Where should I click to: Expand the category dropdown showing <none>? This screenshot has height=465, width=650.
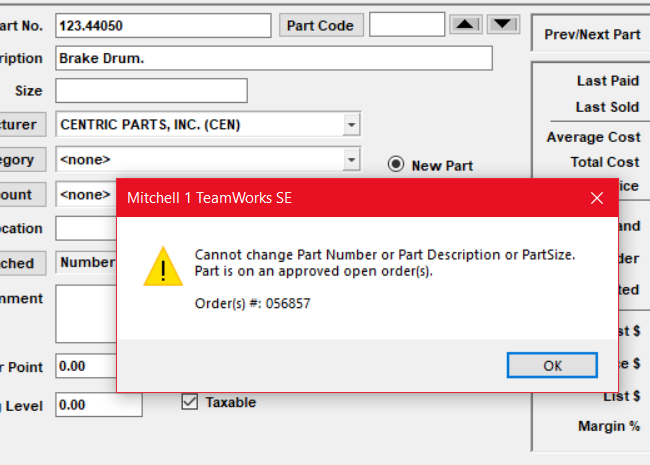(x=351, y=160)
